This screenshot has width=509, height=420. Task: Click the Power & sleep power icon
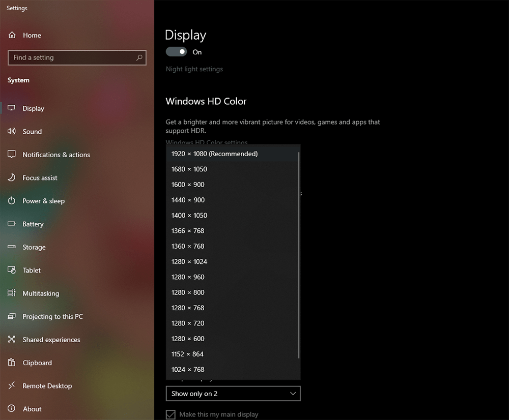point(11,200)
